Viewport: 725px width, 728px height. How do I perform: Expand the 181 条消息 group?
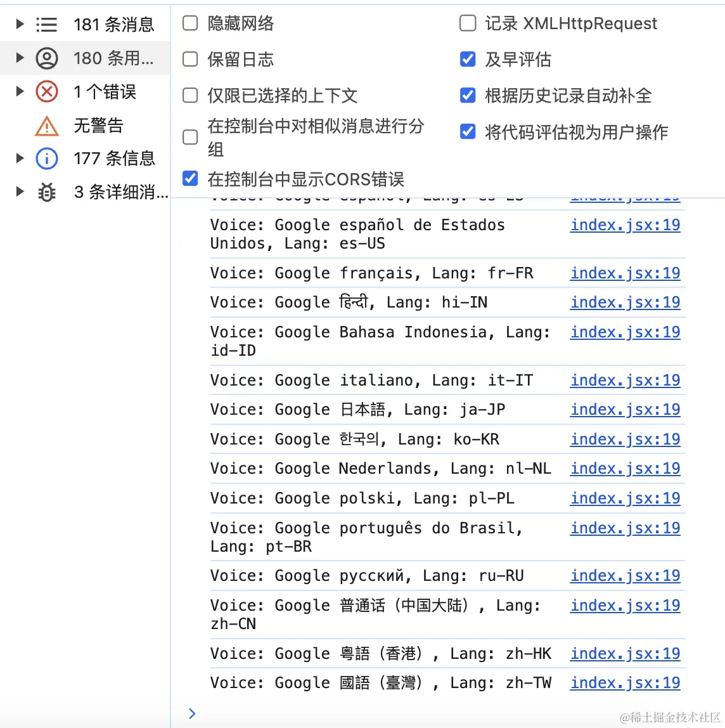tap(20, 24)
